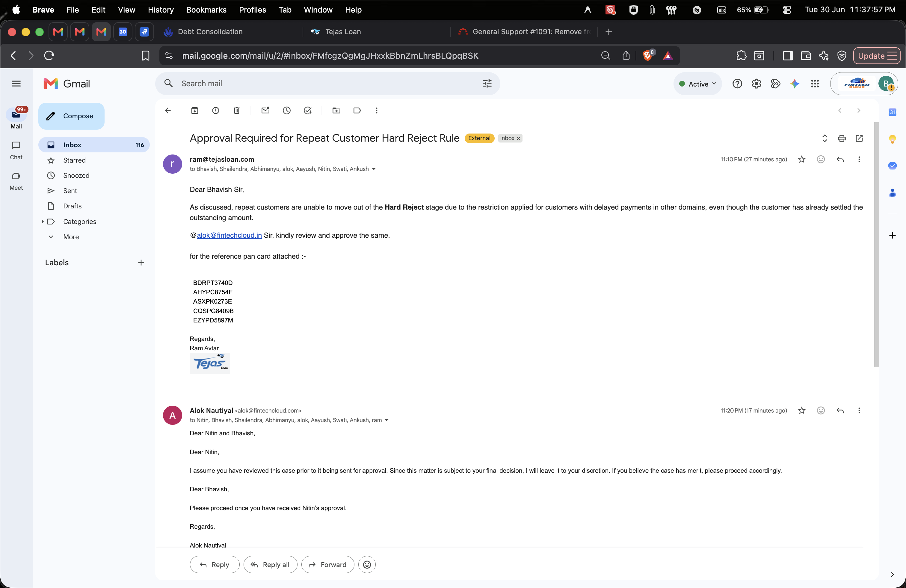This screenshot has height=588, width=906.
Task: Remove the Inbox label from conversation
Action: point(519,138)
